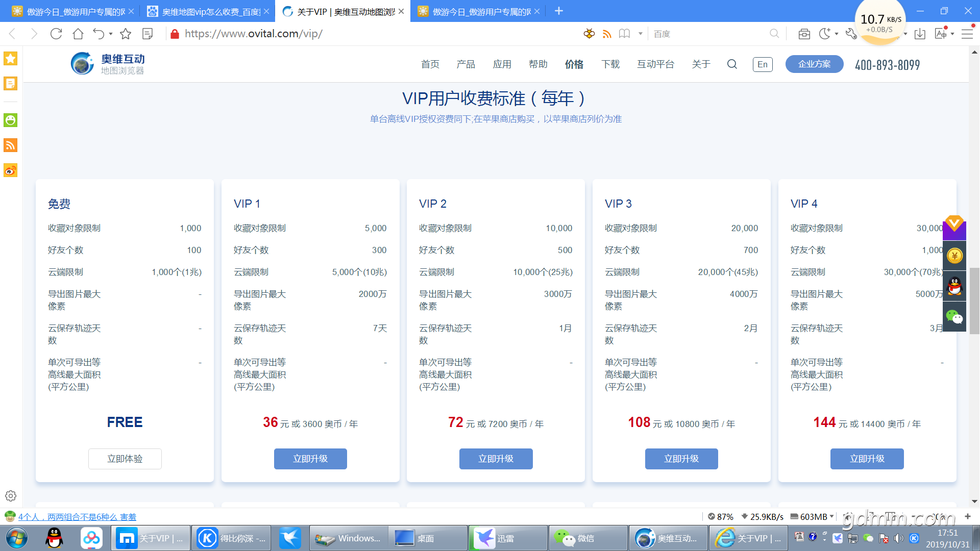
Task: Open the green smiley sidebar icon
Action: click(x=11, y=120)
